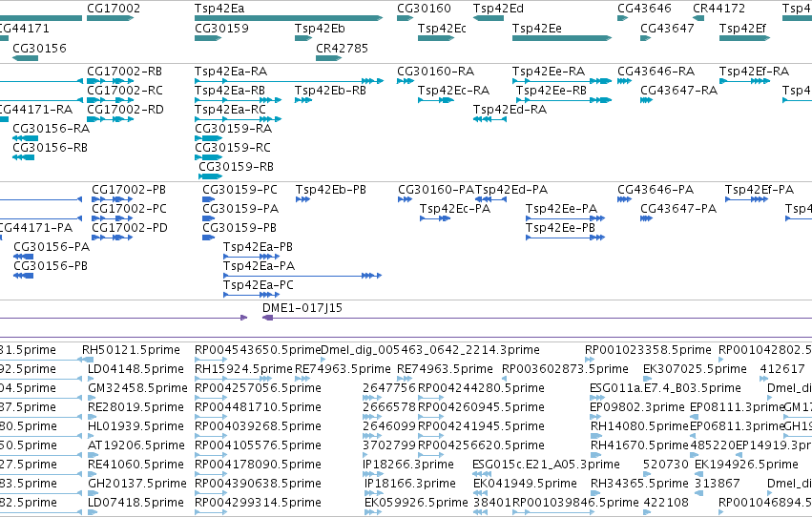Click EST RH50121.5prime
The width and height of the screenshot is (812, 517).
(x=131, y=350)
